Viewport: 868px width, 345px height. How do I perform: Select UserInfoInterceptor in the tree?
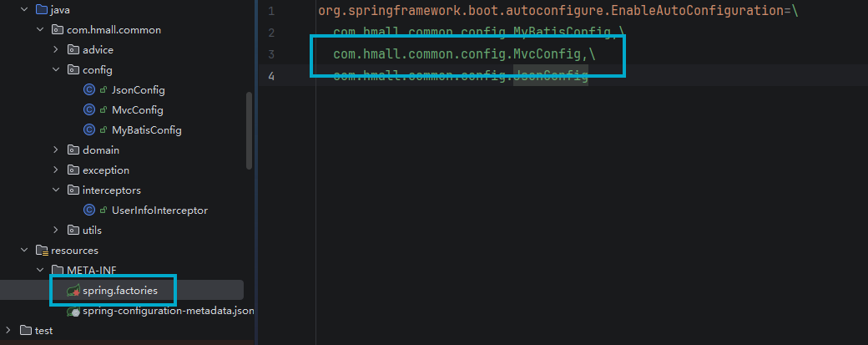[160, 211]
